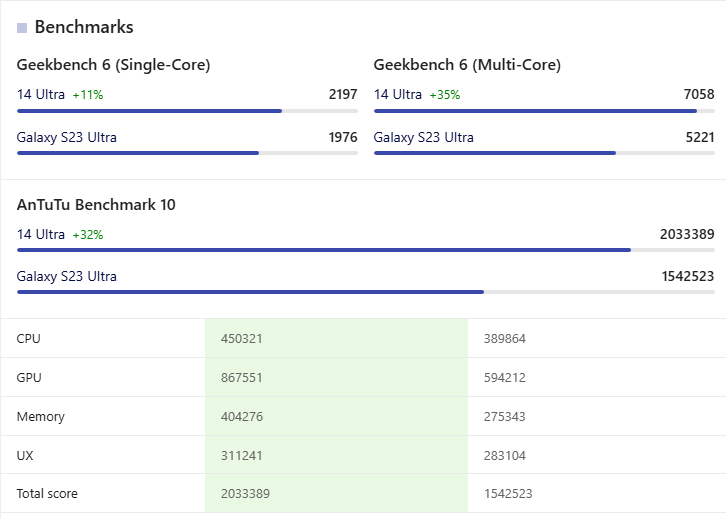Click the Galaxy S23 Ultra multi-core progress bar
Screen dimensions: 726x519
544,153
